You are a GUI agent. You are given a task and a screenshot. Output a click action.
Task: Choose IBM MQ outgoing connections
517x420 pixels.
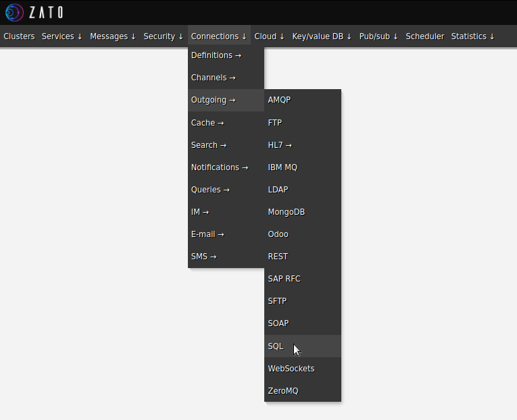pos(303,167)
